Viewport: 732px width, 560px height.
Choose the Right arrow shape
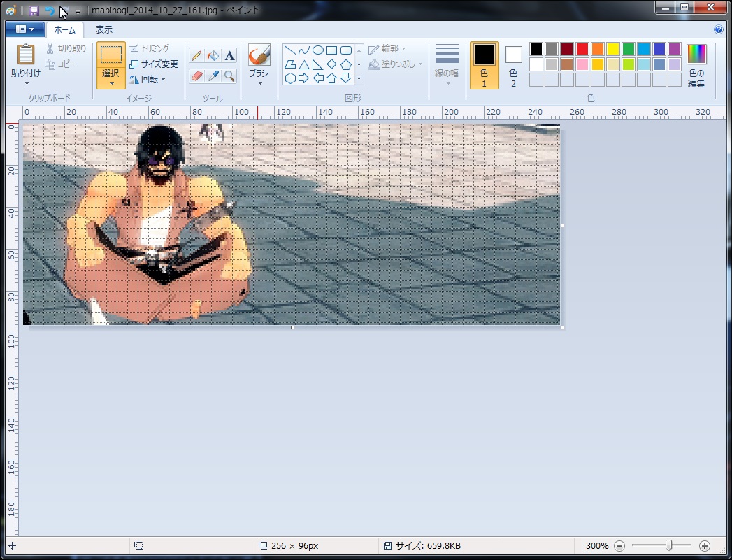click(304, 78)
